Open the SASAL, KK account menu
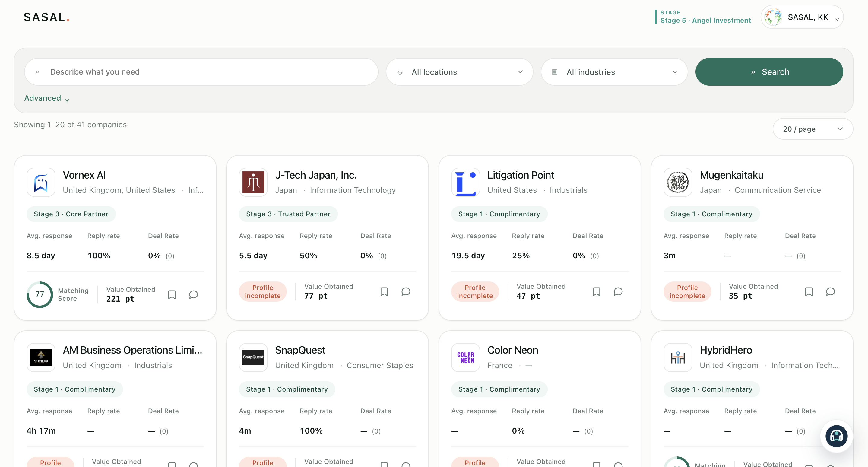The width and height of the screenshot is (868, 467). coord(802,17)
